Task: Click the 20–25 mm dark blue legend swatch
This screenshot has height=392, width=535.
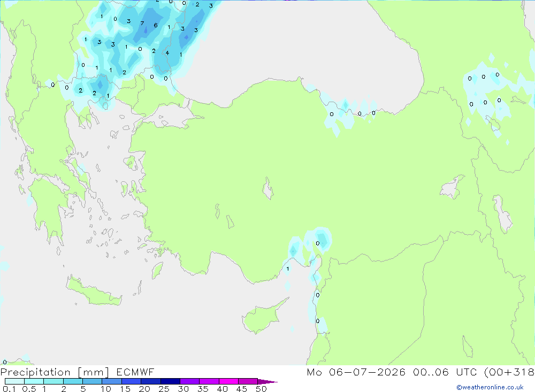Action: click(x=150, y=381)
